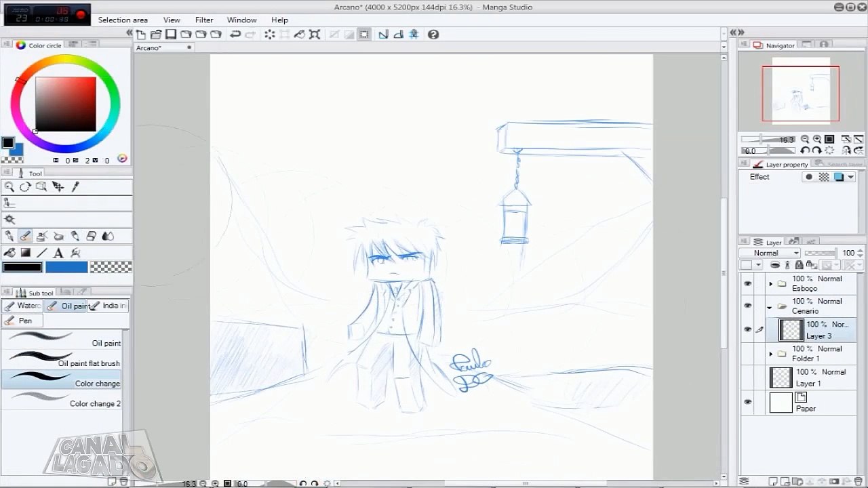The width and height of the screenshot is (868, 488).
Task: Open the Help question mark icon
Action: point(433,35)
